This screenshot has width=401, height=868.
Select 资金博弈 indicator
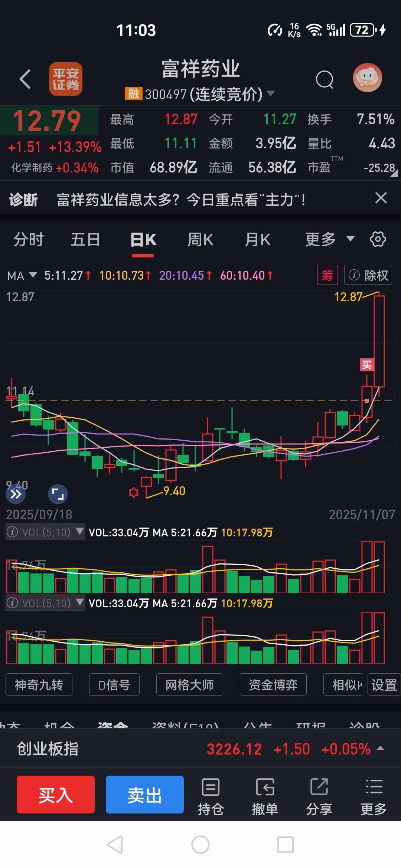[273, 684]
